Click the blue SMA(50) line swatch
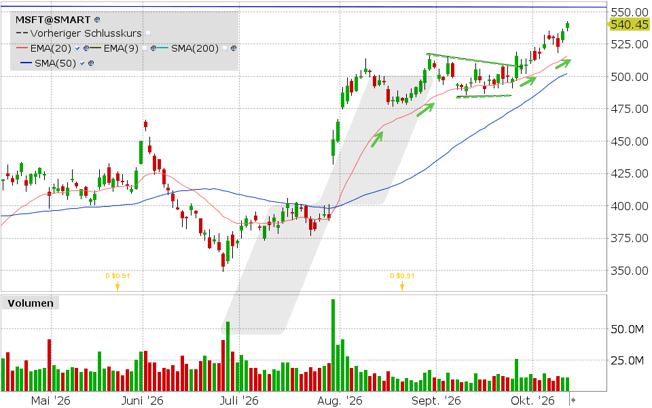The height and width of the screenshot is (408, 652). click(26, 63)
